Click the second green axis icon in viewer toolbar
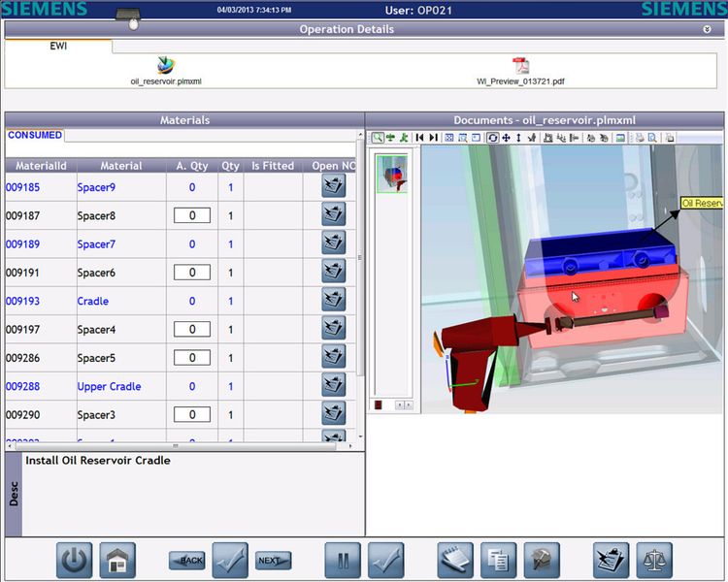The height and width of the screenshot is (582, 728). point(390,138)
